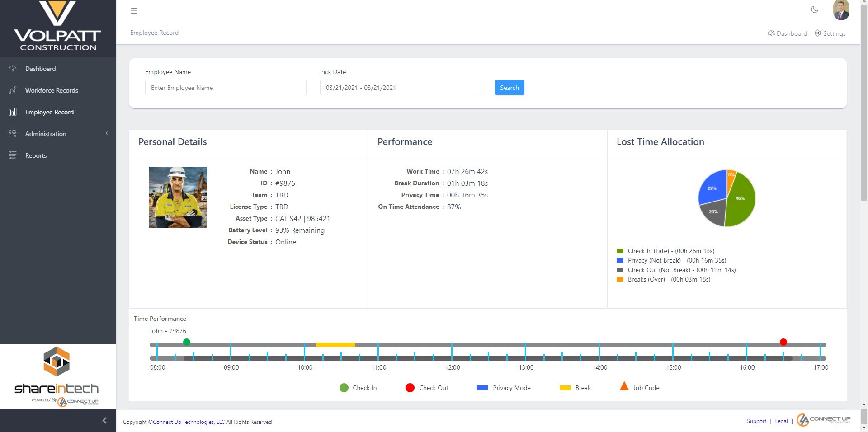
Task: Click the Administration grid icon
Action: (x=13, y=133)
